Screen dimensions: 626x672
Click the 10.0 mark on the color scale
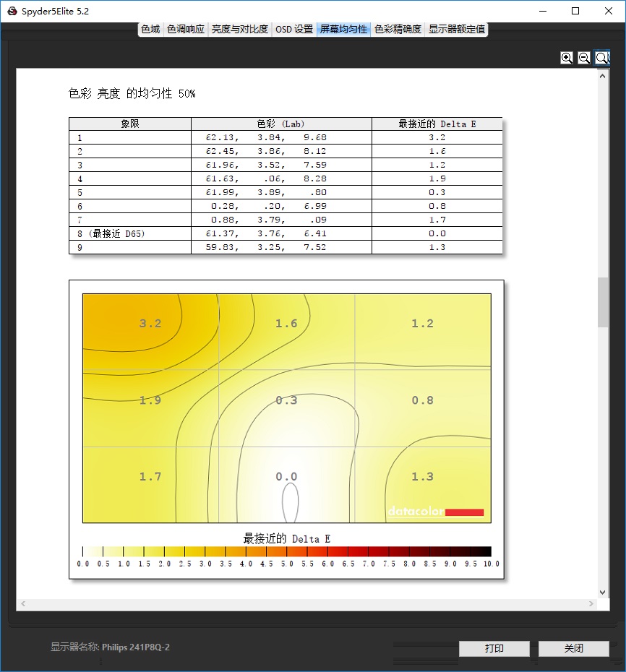point(492,564)
